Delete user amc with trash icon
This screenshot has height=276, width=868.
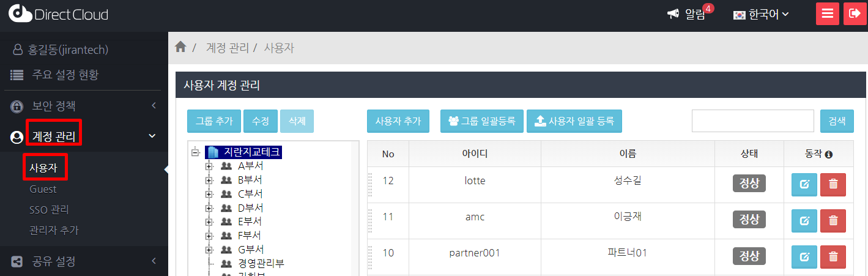833,221
